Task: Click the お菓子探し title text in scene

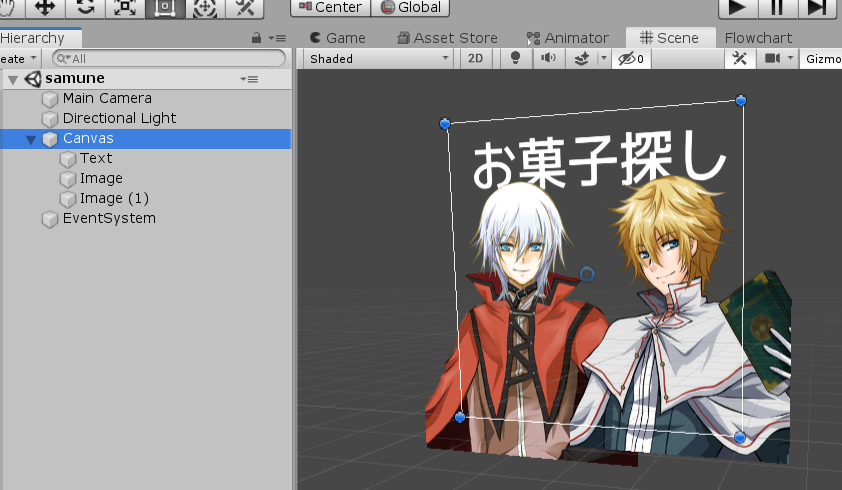Action: pos(599,160)
